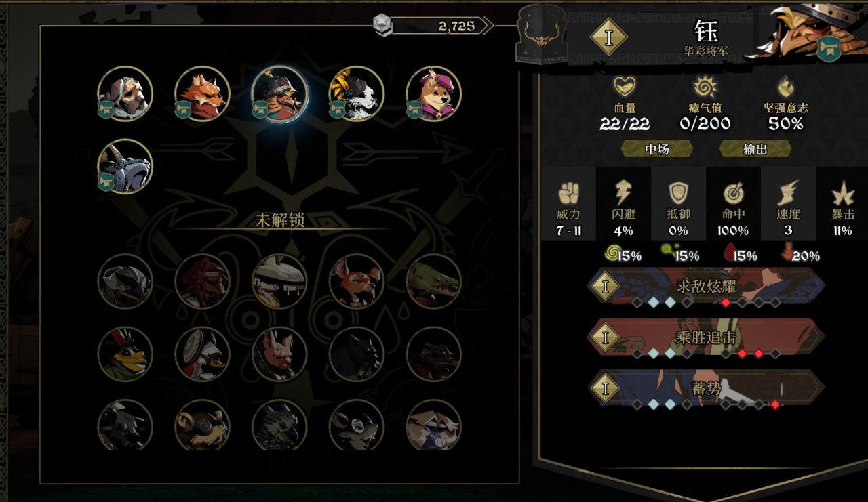Open the 乘胜追击 skill banner
Image resolution: width=868 pixels, height=502 pixels.
tap(706, 337)
